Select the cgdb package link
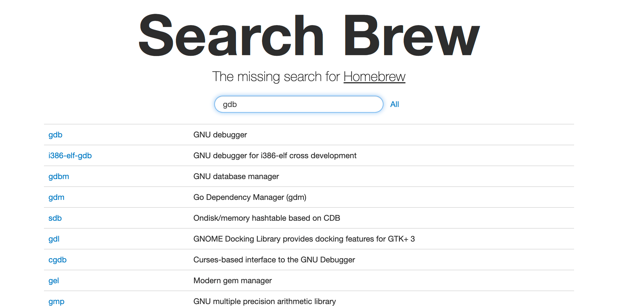Screen dimensions: 644x308 (58, 260)
